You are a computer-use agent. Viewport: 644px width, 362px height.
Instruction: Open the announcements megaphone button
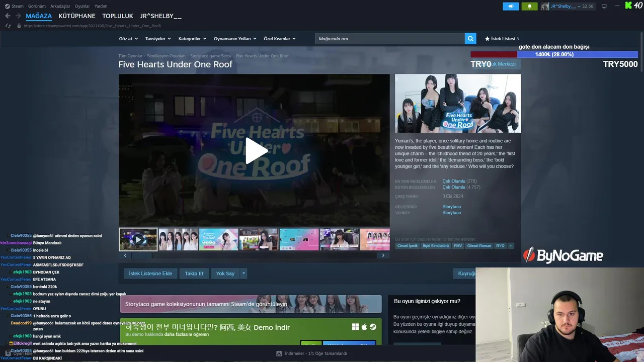tap(511, 6)
